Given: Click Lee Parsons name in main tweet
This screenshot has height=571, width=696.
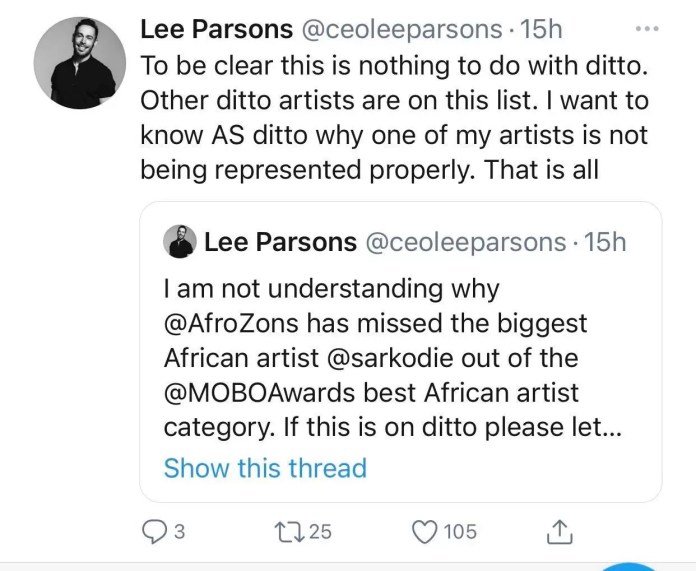Looking at the screenshot, I should point(217,30).
